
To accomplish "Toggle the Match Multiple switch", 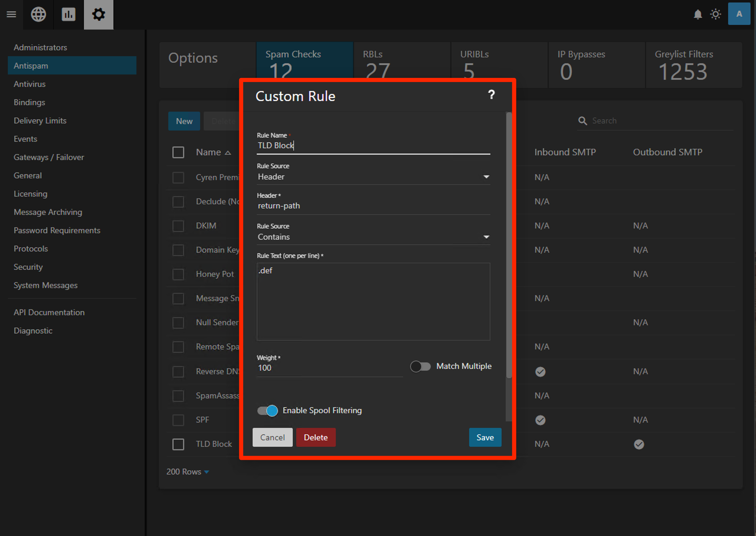I will pyautogui.click(x=420, y=366).
